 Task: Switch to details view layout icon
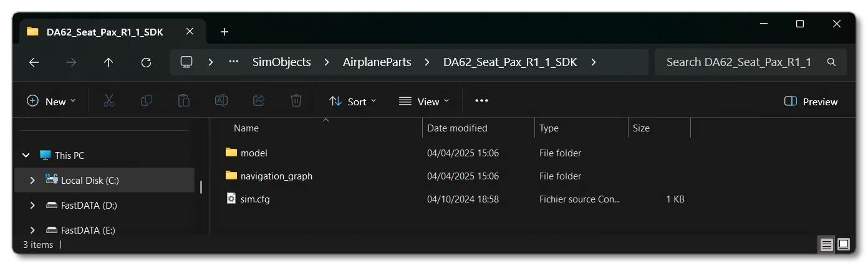click(827, 244)
